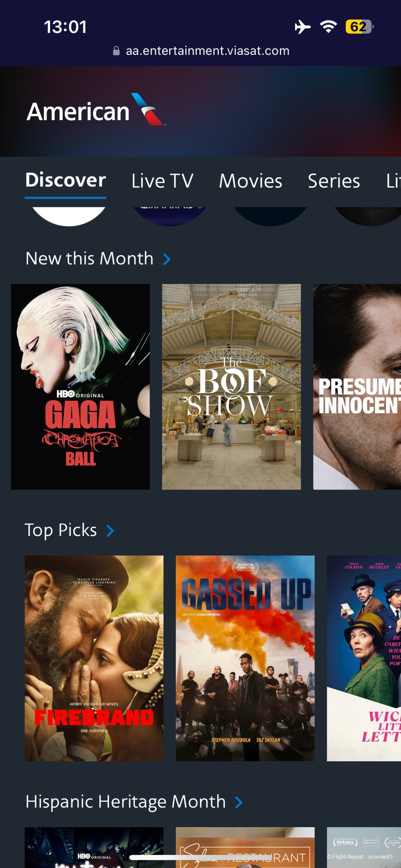401x868 pixels.
Task: Open The BoF Show poster
Action: 231,387
